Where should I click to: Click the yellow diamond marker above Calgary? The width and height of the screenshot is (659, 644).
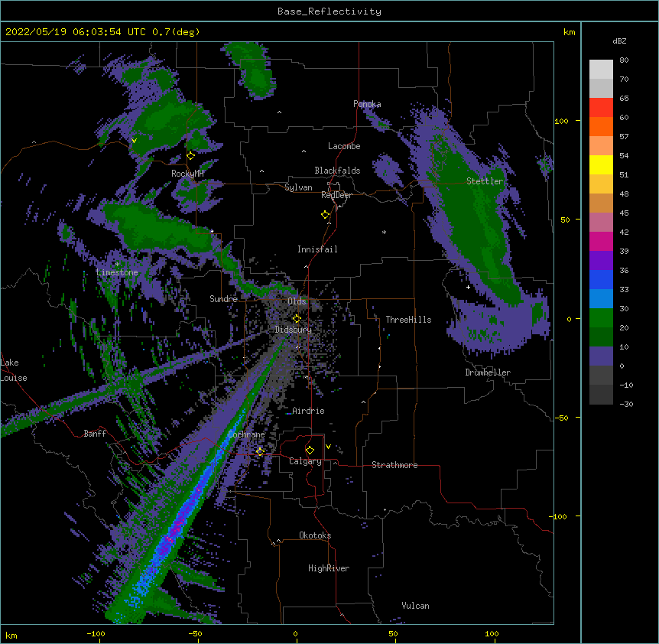tap(310, 450)
